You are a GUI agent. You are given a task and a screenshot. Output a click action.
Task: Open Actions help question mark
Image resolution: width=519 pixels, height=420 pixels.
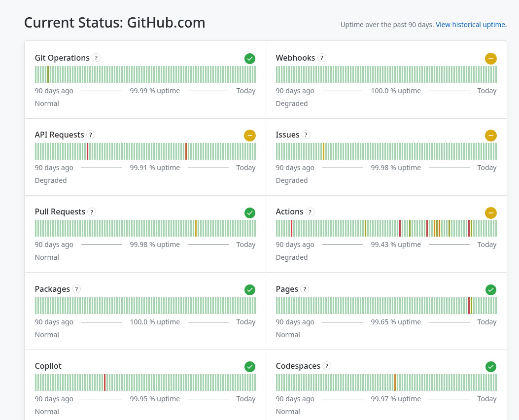click(310, 212)
